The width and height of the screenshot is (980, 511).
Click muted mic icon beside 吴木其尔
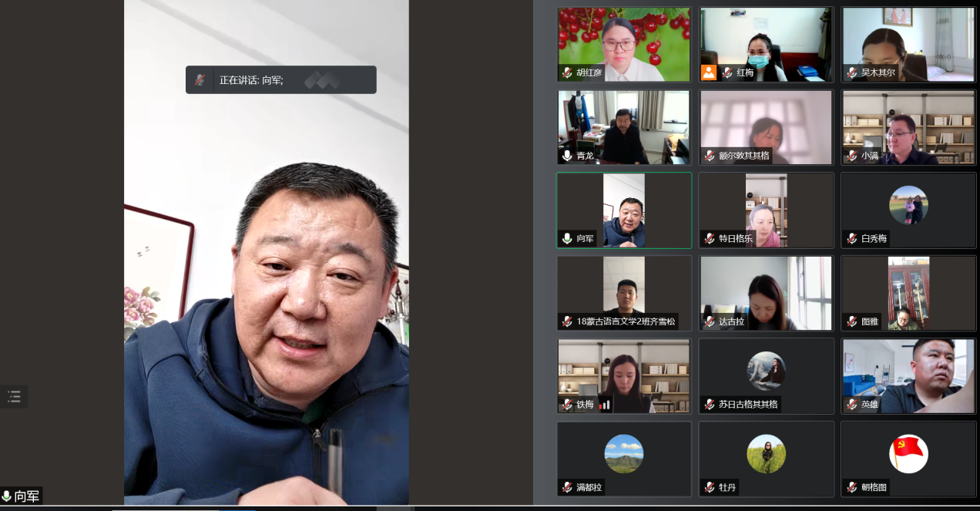851,72
